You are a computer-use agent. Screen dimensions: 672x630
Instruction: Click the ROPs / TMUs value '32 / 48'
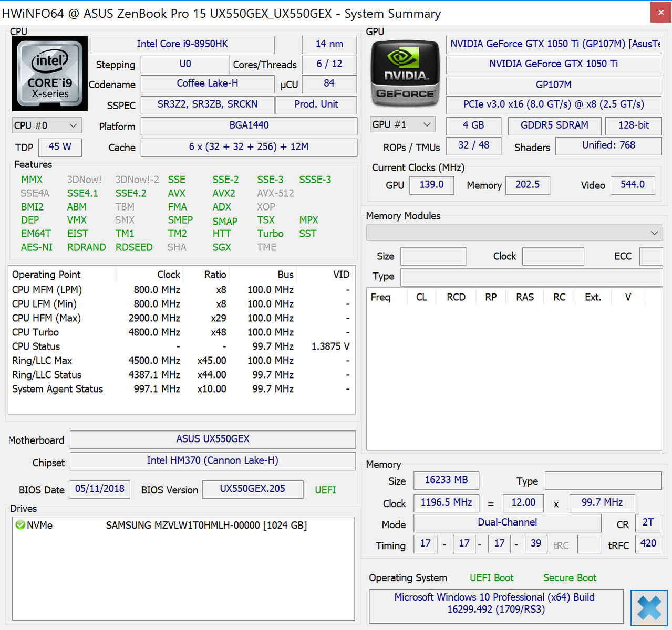point(473,145)
